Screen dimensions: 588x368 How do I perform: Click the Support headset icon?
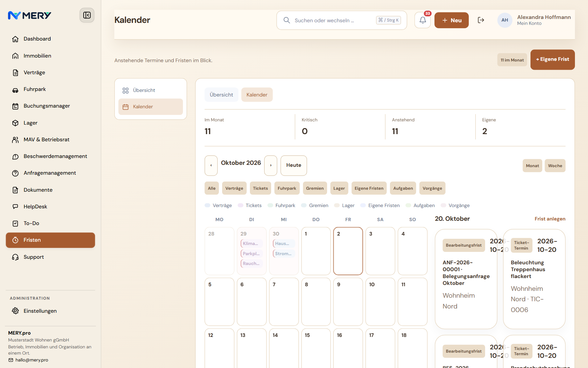(x=15, y=257)
